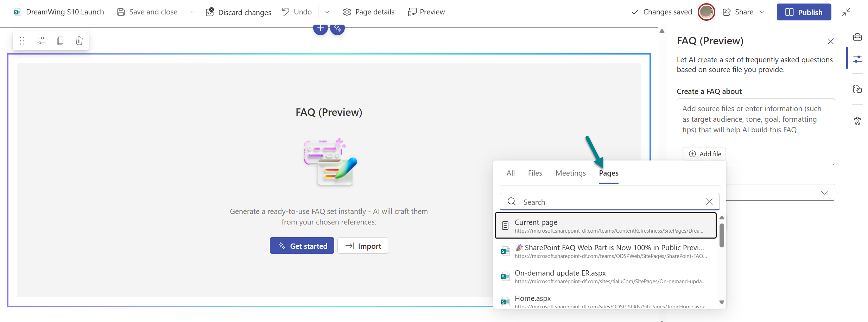Click the Get started button

pos(302,246)
